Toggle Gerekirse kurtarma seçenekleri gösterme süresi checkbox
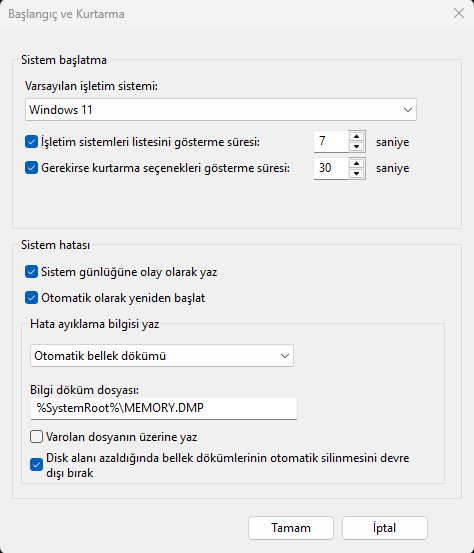This screenshot has width=474, height=553. point(31,168)
